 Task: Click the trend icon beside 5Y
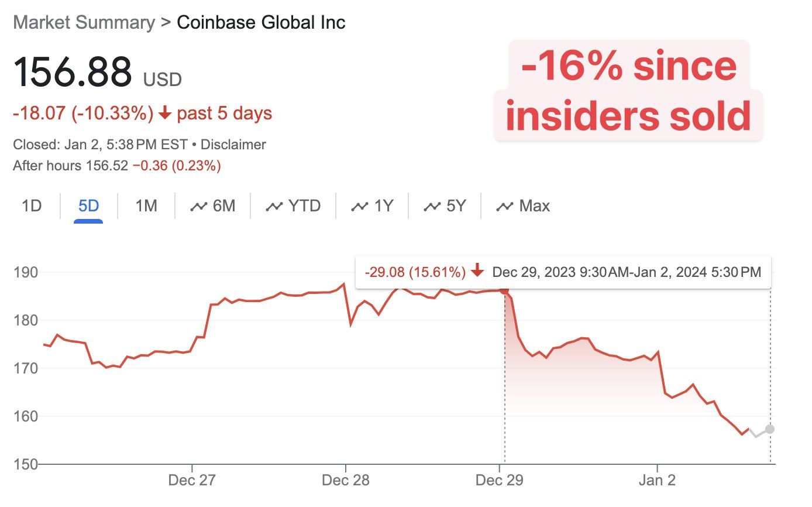click(432, 206)
